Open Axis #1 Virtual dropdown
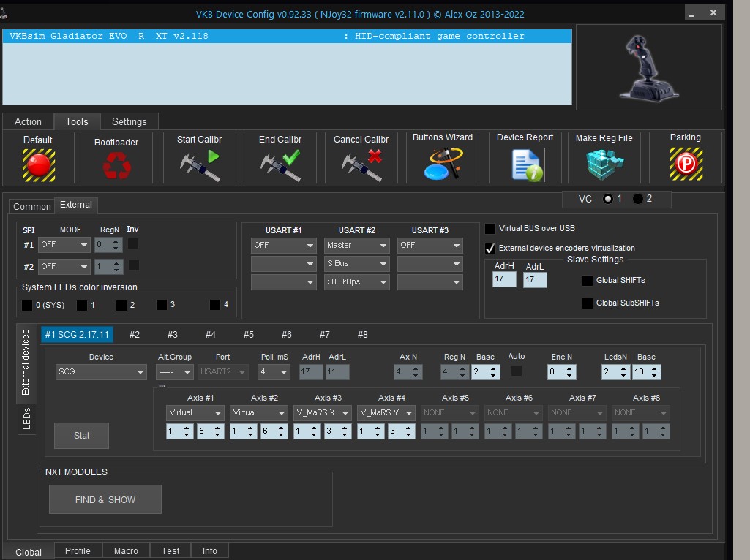 [x=195, y=413]
